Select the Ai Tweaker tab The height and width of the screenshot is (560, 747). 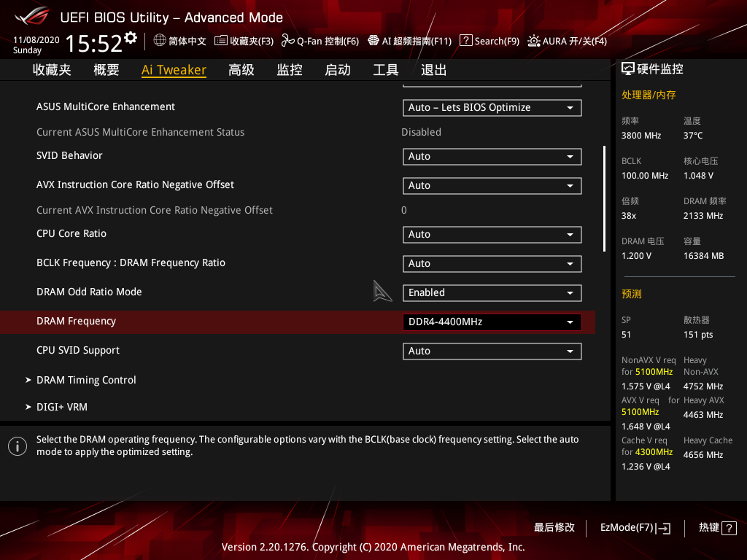(x=174, y=70)
